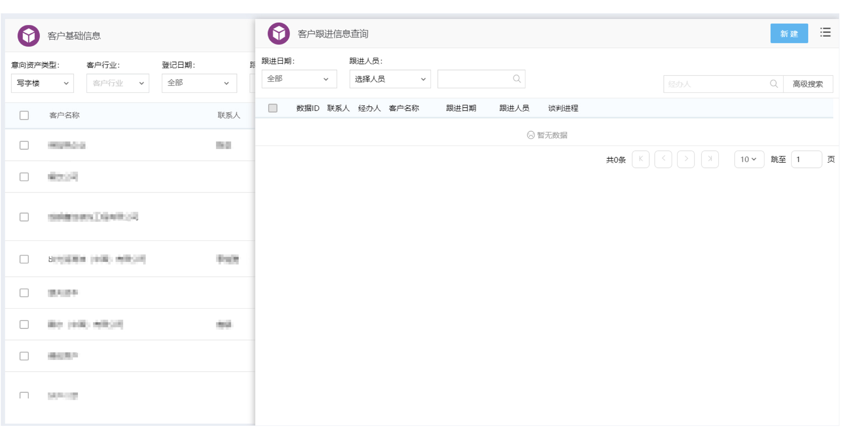
Task: Open the 意向资产类型 dropdown showing 写字楼
Action: (x=42, y=83)
